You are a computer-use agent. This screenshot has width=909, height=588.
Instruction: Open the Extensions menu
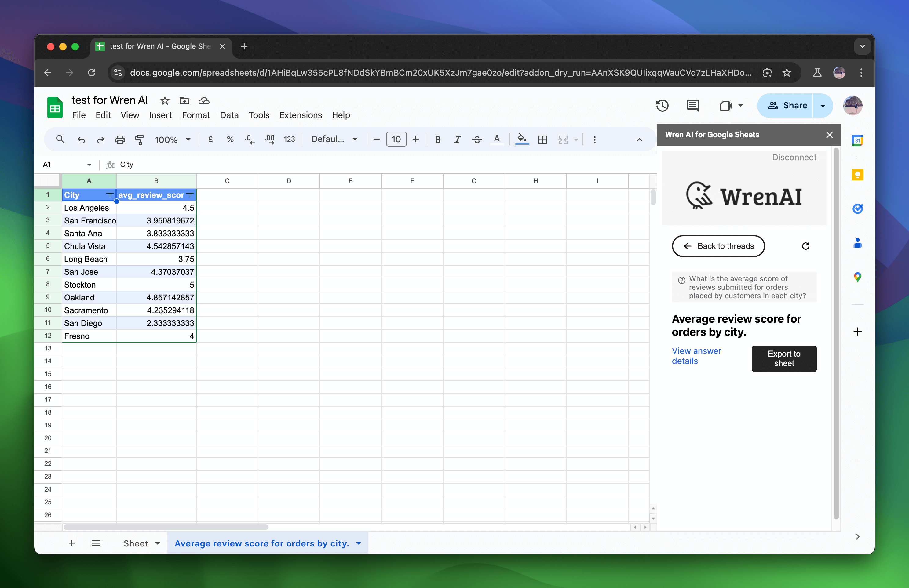(301, 115)
